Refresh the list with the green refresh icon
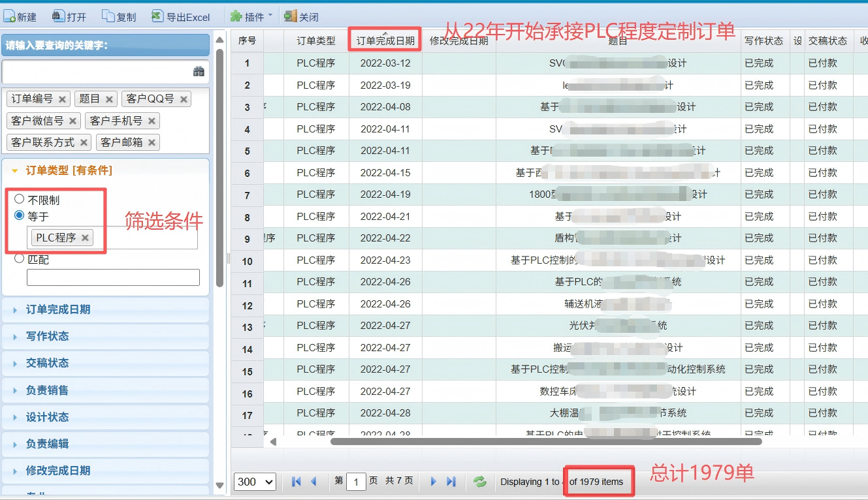This screenshot has height=500, width=868. (x=479, y=482)
